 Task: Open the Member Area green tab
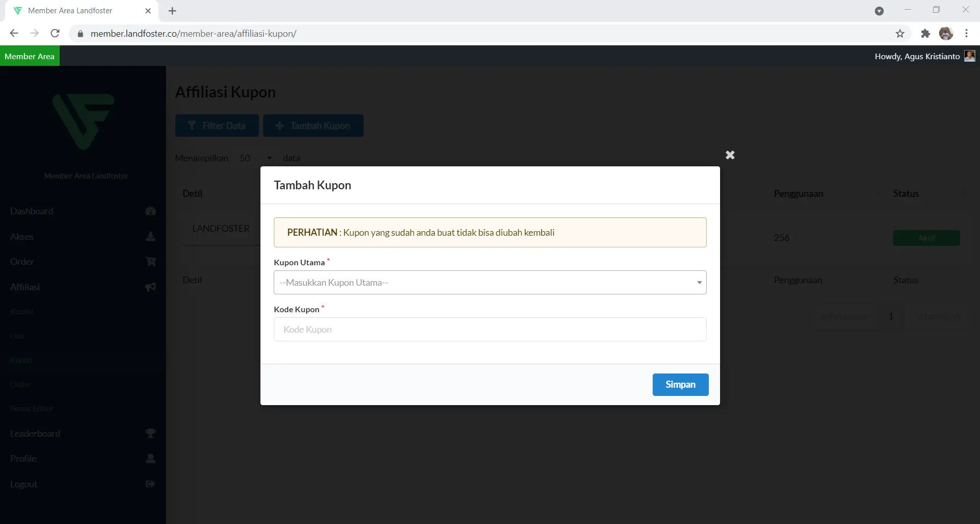(30, 56)
